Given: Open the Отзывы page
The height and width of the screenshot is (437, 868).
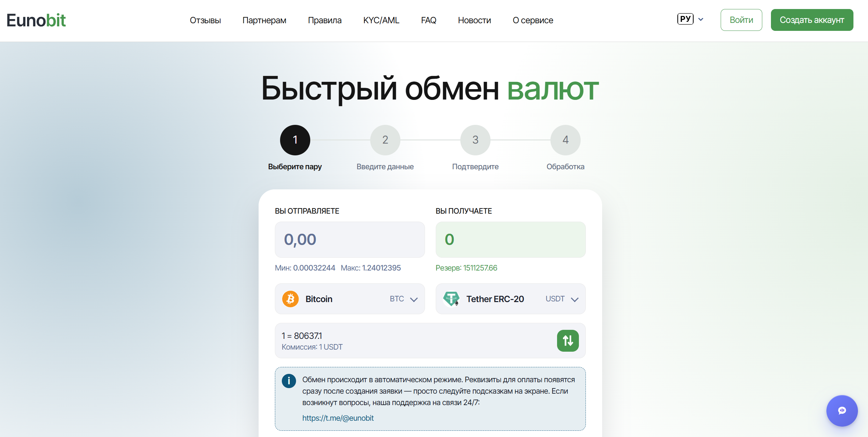Looking at the screenshot, I should (x=205, y=20).
